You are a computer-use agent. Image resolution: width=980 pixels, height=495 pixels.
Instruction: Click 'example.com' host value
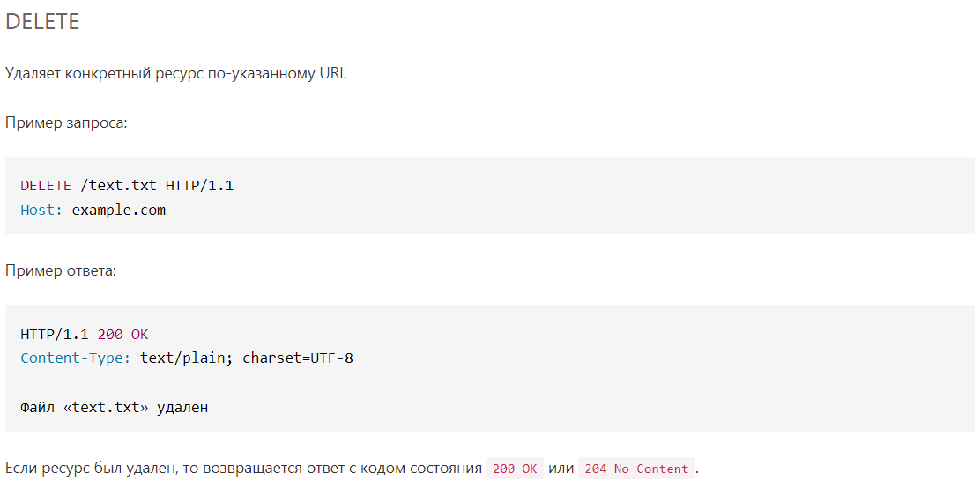point(119,211)
